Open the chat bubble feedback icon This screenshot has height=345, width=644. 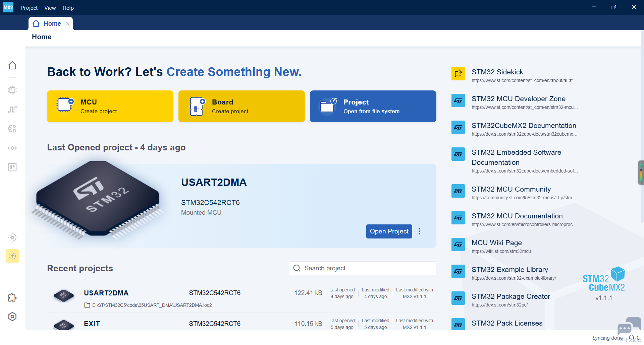coord(629,326)
